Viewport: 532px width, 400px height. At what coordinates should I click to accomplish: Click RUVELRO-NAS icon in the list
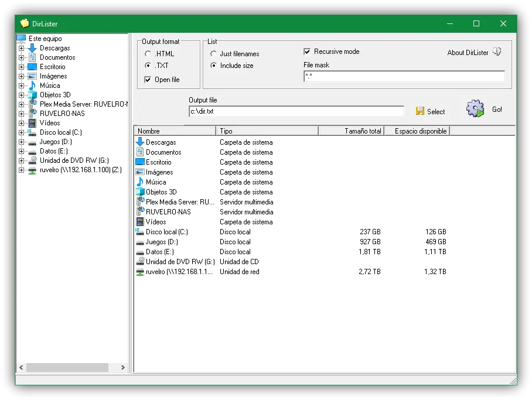pos(140,211)
